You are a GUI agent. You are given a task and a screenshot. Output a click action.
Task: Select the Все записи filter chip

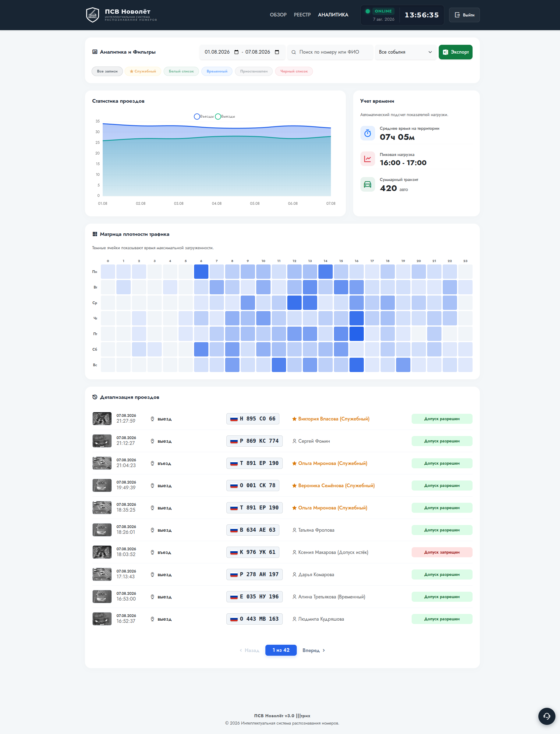107,71
